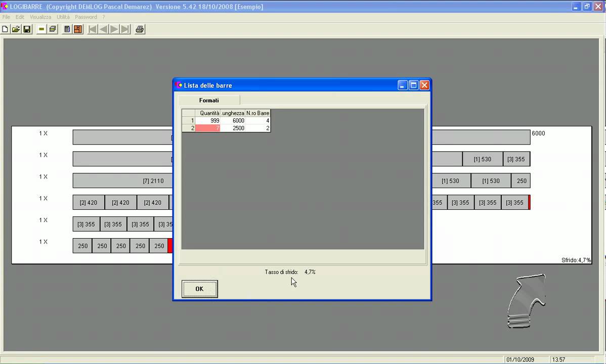Select the N.ro Barre cell showing 4

[x=258, y=120]
